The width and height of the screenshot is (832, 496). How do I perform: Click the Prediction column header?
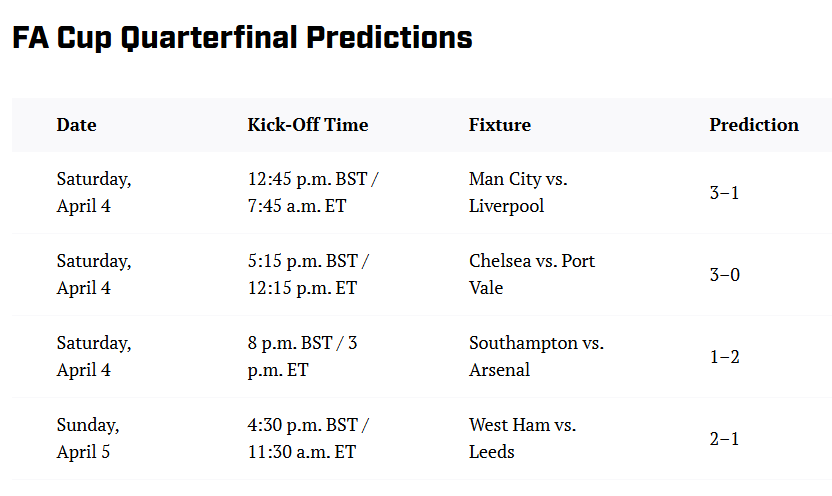point(753,125)
